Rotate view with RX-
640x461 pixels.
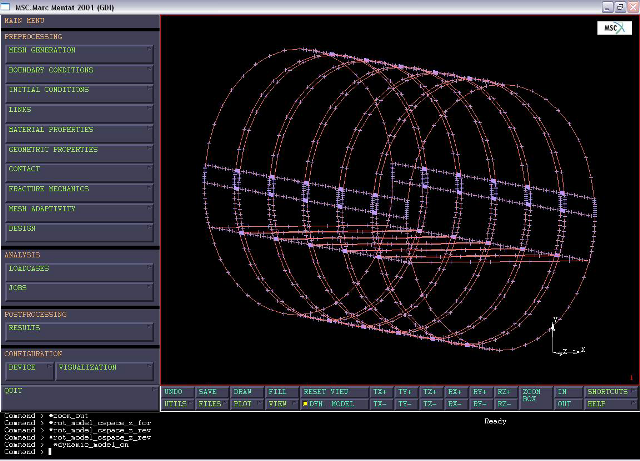456,404
